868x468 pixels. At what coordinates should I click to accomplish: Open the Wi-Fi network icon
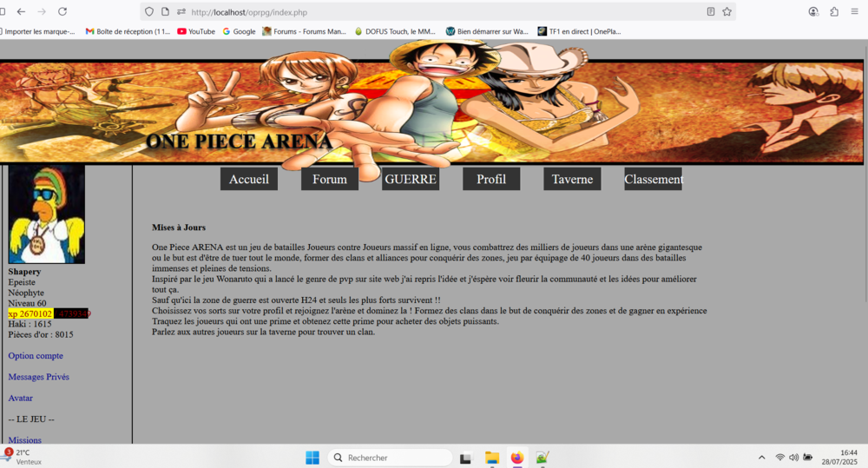tap(780, 458)
